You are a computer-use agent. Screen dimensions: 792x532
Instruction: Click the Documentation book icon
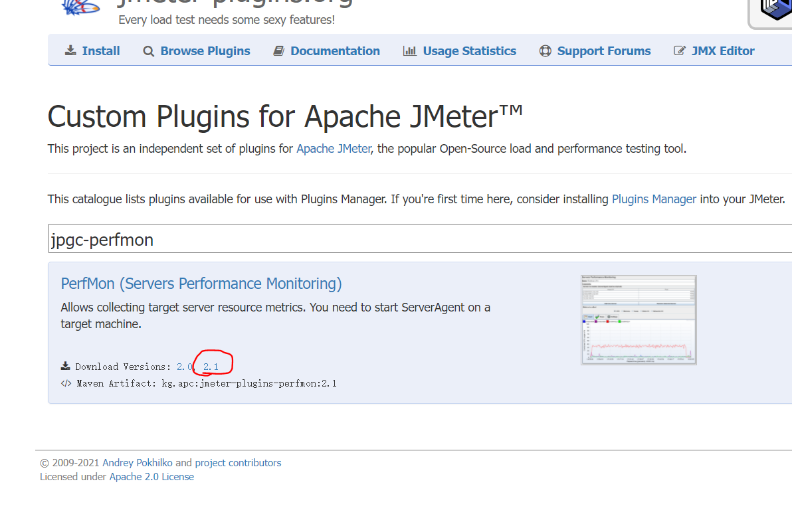click(279, 50)
